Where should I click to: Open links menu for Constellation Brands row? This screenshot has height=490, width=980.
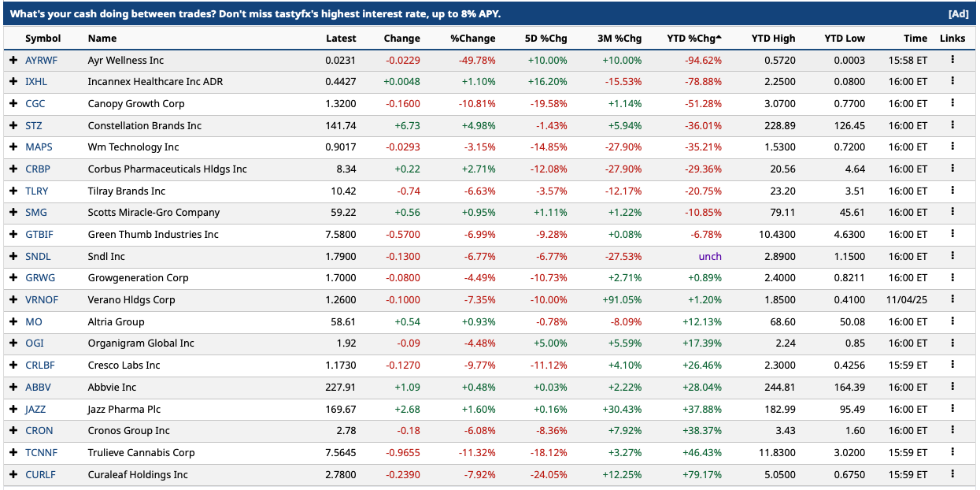[952, 125]
